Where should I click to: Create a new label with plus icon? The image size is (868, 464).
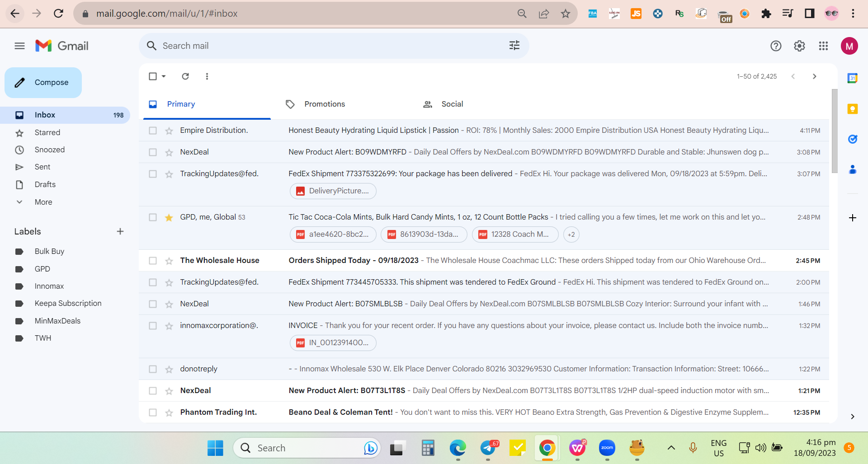tap(120, 231)
